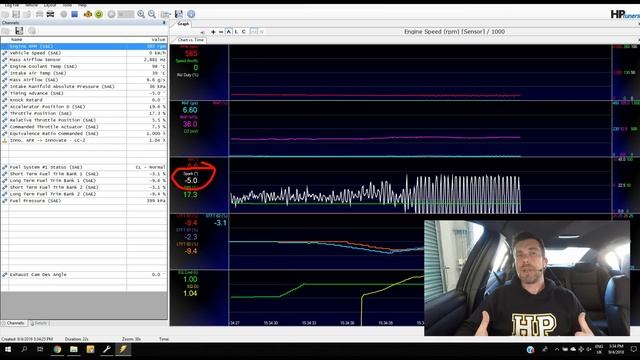Viewport: 640px width, 360px height.
Task: Open the Help menu
Action: [82, 5]
